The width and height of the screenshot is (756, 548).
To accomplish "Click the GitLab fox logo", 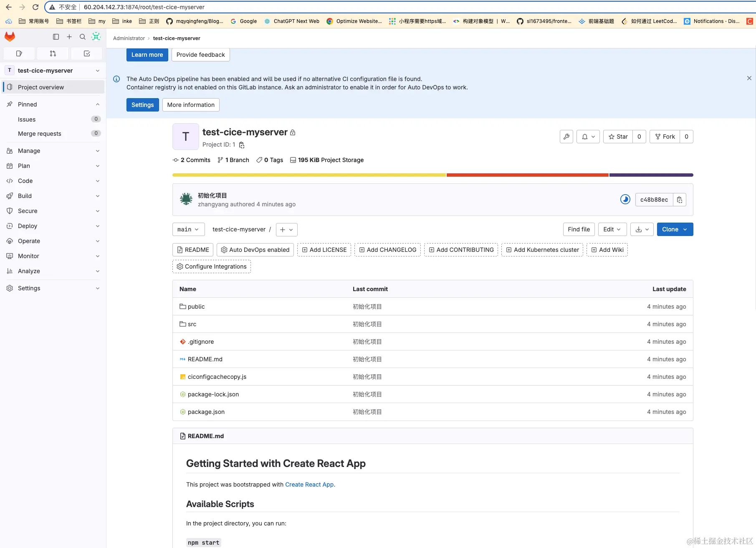I will (10, 37).
